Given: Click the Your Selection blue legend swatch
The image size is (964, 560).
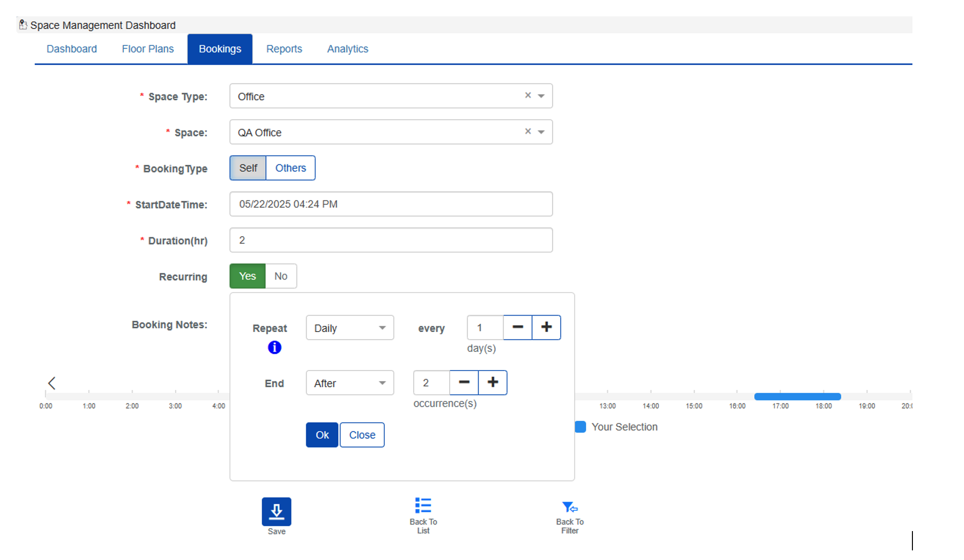Looking at the screenshot, I should click(x=580, y=427).
